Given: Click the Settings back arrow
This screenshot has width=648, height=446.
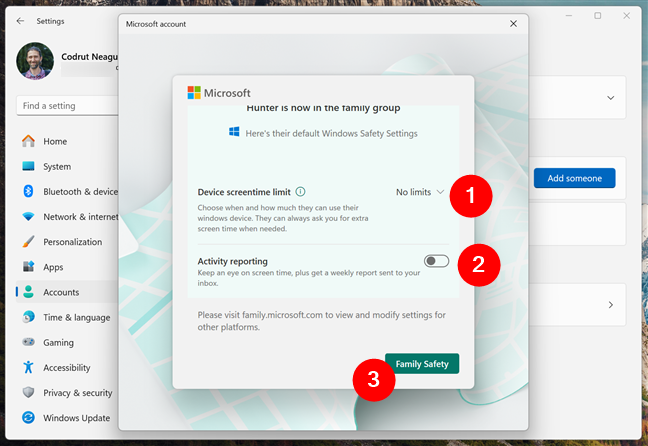Looking at the screenshot, I should pos(20,21).
